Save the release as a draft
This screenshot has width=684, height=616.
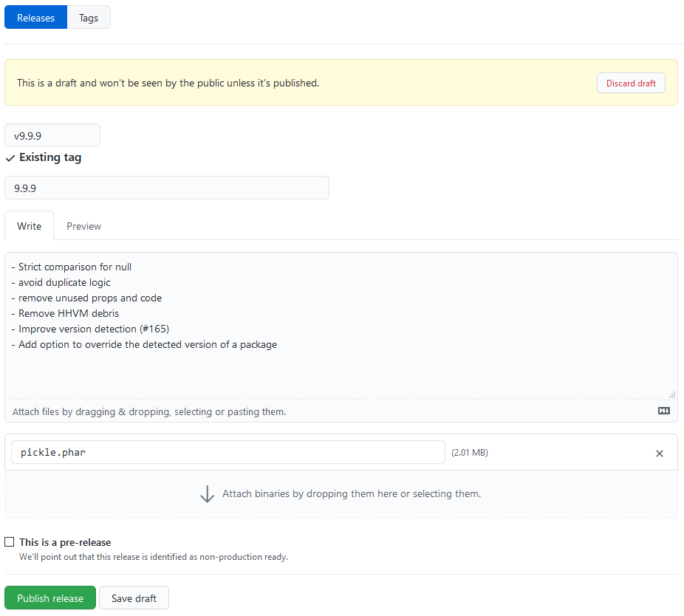tap(134, 598)
